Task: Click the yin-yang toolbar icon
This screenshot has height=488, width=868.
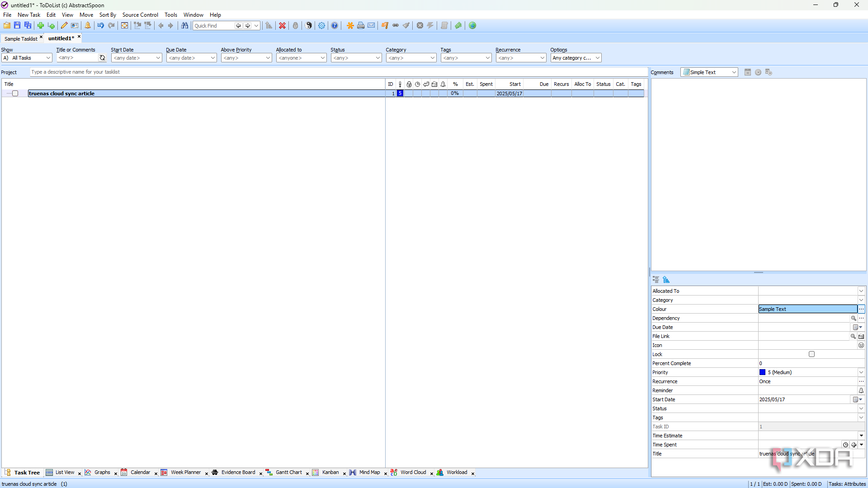Action: [x=308, y=26]
